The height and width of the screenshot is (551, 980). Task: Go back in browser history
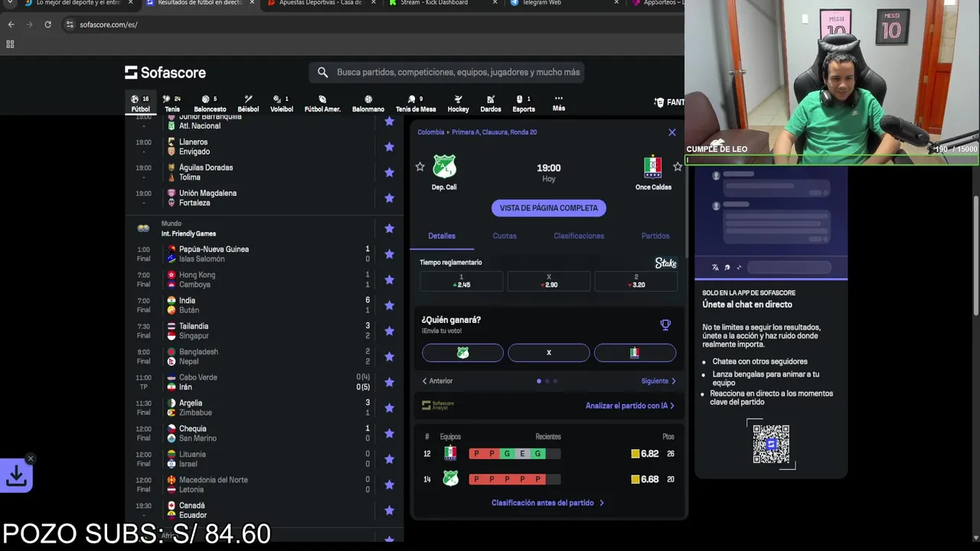click(11, 24)
